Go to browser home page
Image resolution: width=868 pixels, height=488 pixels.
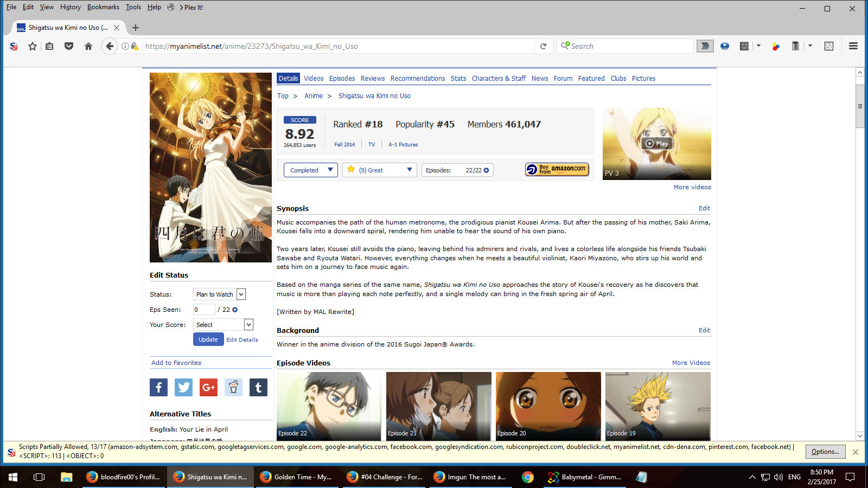click(x=88, y=46)
